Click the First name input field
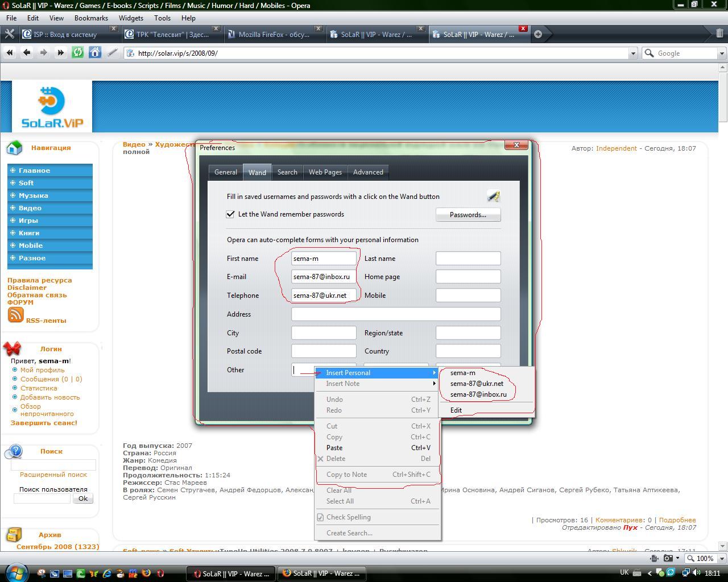 coord(324,259)
